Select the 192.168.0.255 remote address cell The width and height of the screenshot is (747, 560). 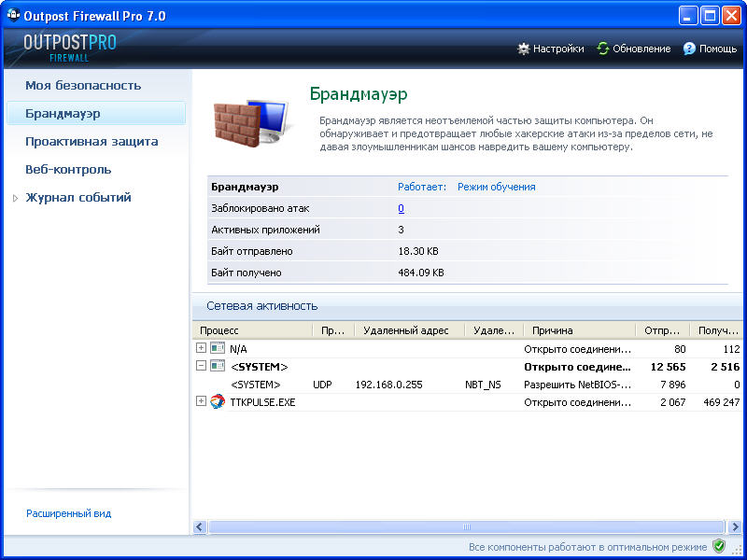tap(388, 385)
